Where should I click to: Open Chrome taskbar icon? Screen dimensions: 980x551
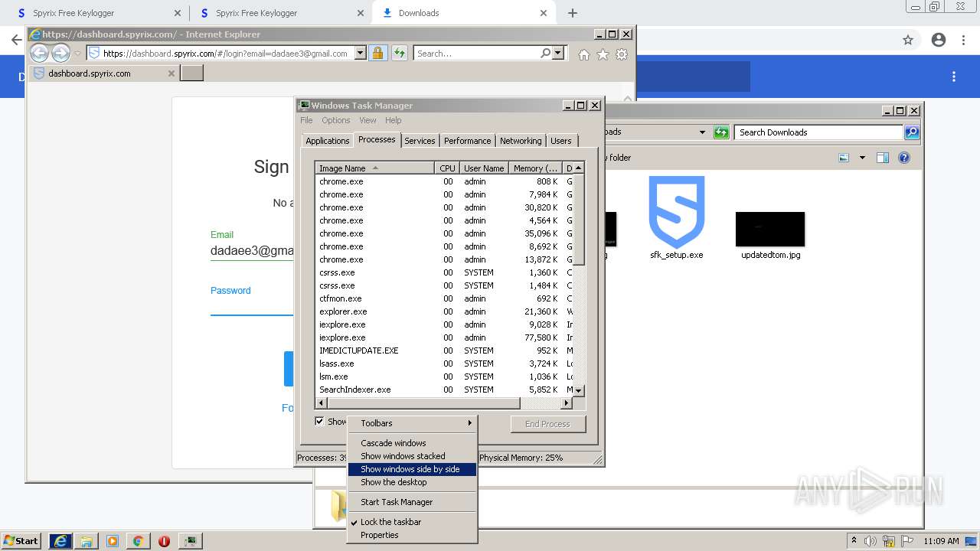[x=138, y=541]
